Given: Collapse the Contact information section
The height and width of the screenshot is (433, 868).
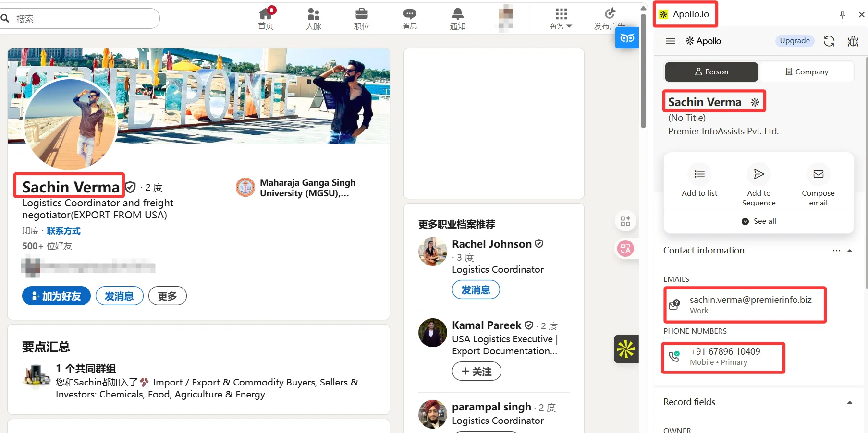Looking at the screenshot, I should [x=850, y=251].
